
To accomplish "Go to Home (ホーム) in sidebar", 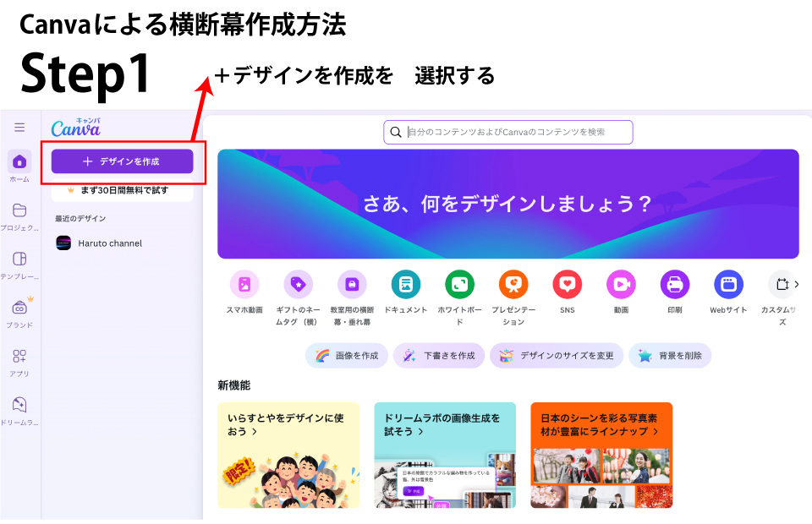I will coord(19,166).
